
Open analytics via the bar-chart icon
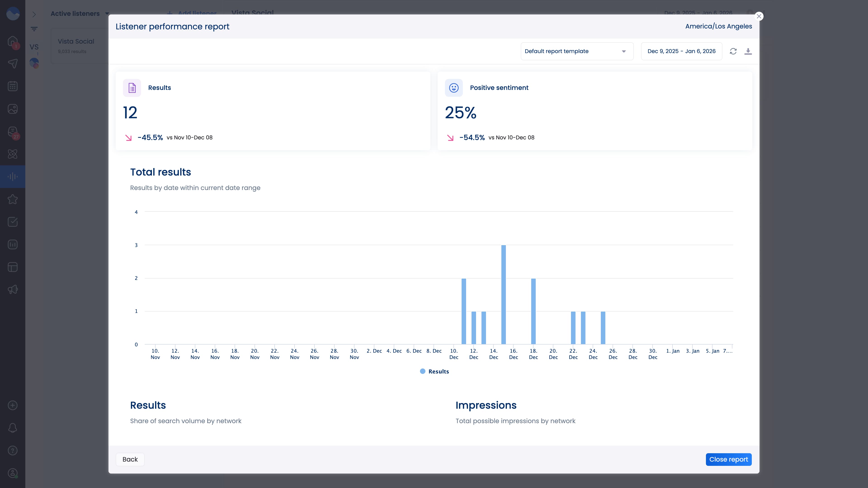[12, 244]
